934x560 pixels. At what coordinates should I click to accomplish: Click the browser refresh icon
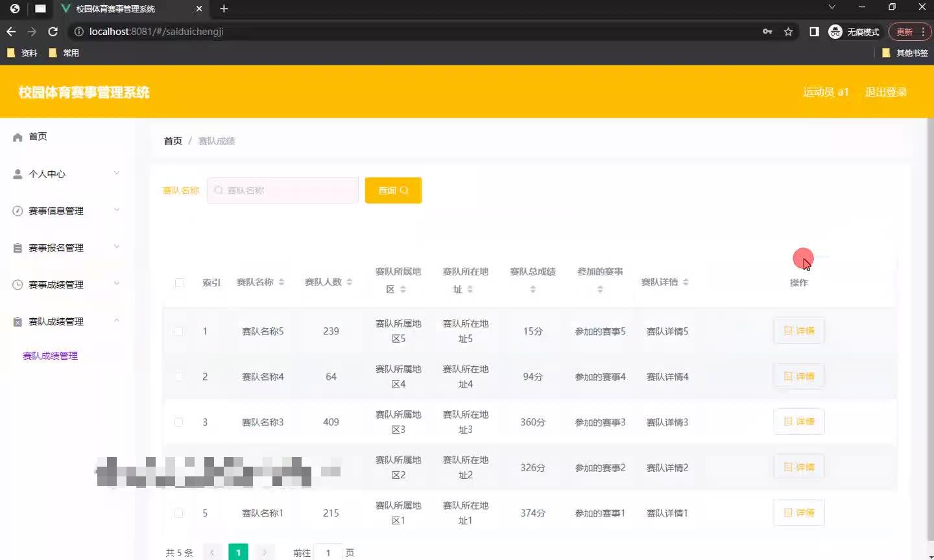tap(53, 31)
